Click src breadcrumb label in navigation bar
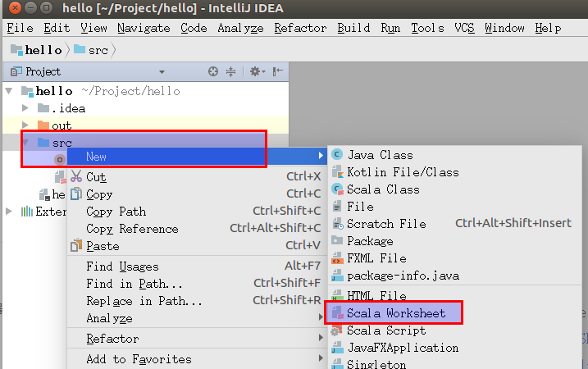This screenshot has height=369, width=588. pos(98,50)
